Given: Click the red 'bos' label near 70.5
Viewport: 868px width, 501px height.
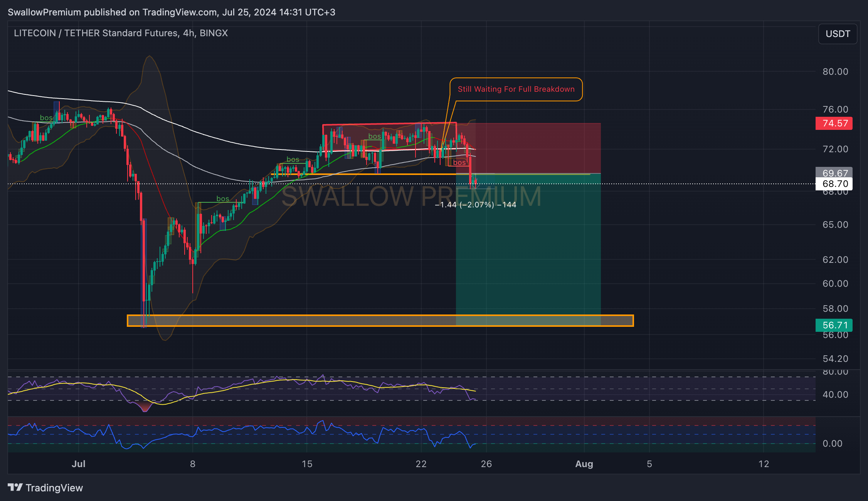Looking at the screenshot, I should click(459, 163).
